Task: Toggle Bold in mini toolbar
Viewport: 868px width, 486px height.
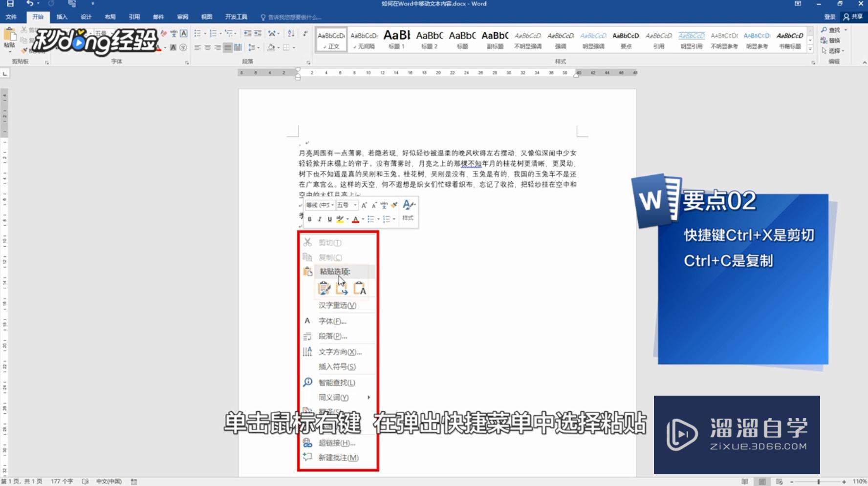Action: coord(309,219)
